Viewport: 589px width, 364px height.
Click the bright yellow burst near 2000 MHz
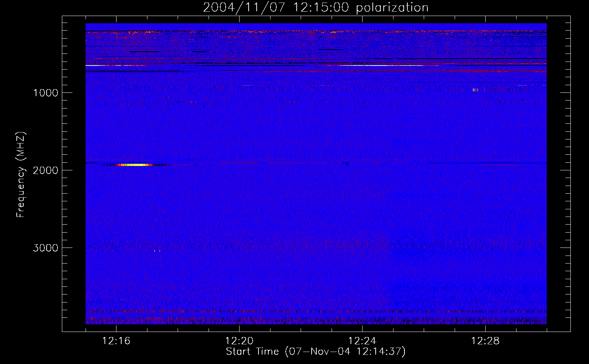[135, 165]
